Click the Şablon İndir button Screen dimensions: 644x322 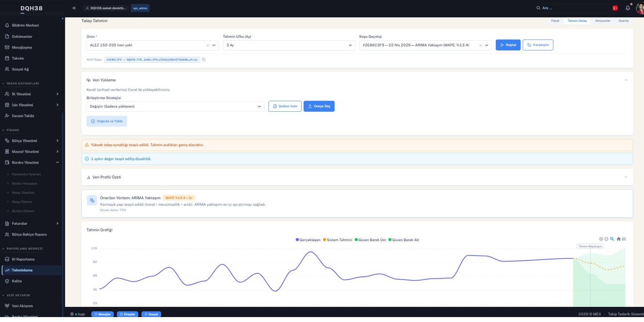(x=285, y=106)
